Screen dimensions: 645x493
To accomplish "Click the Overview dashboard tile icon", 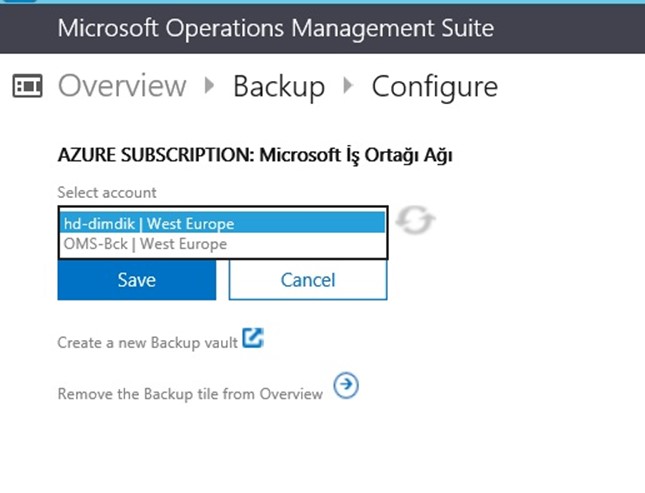I will [x=27, y=86].
